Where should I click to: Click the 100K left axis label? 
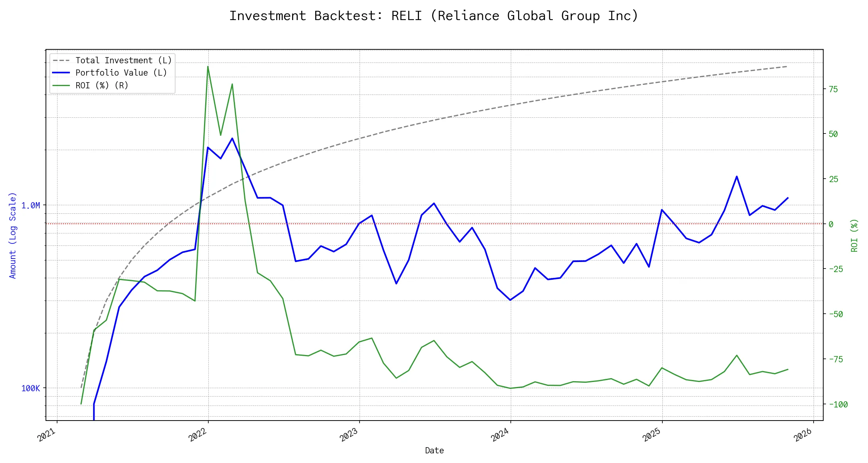point(30,388)
